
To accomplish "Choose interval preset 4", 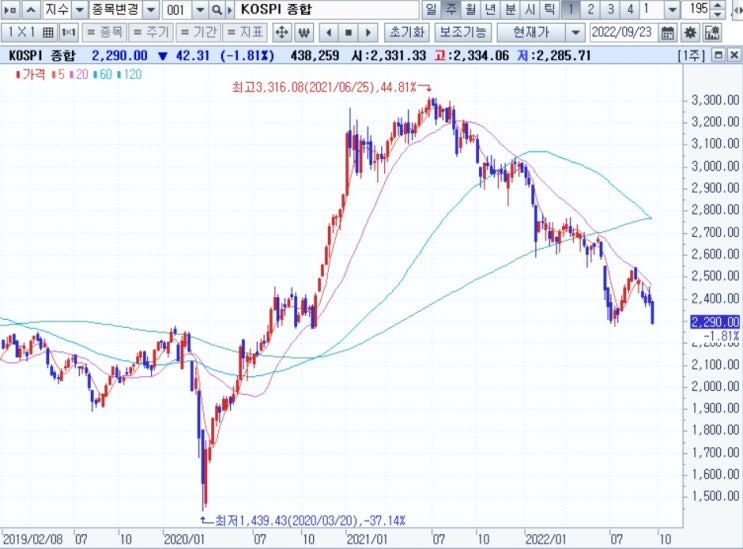I will (x=630, y=9).
